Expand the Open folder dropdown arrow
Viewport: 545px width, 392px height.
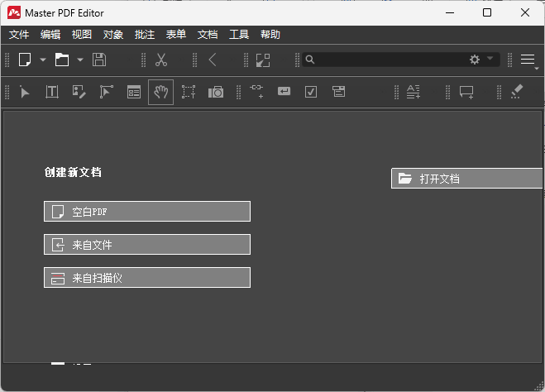pos(80,60)
